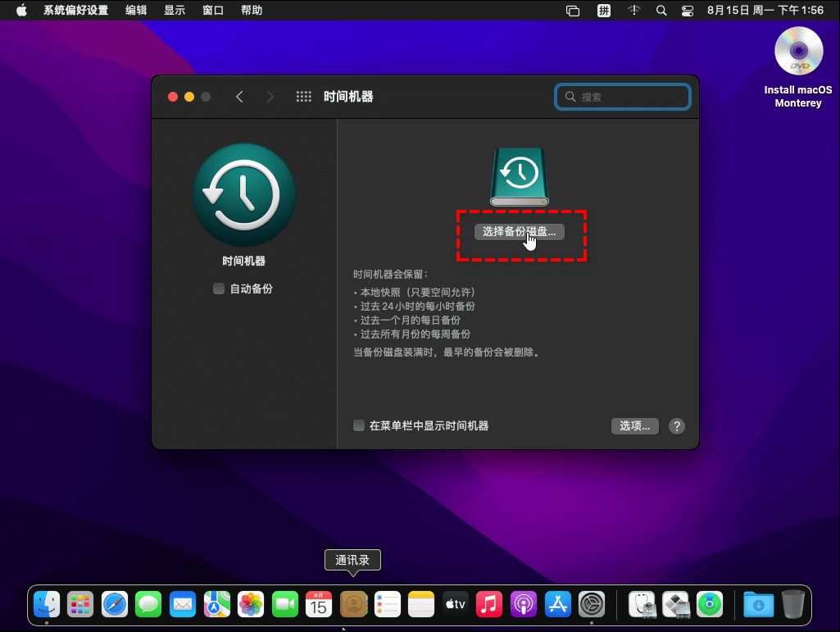The width and height of the screenshot is (840, 632).
Task: Open the 编辑 menu
Action: pos(136,11)
